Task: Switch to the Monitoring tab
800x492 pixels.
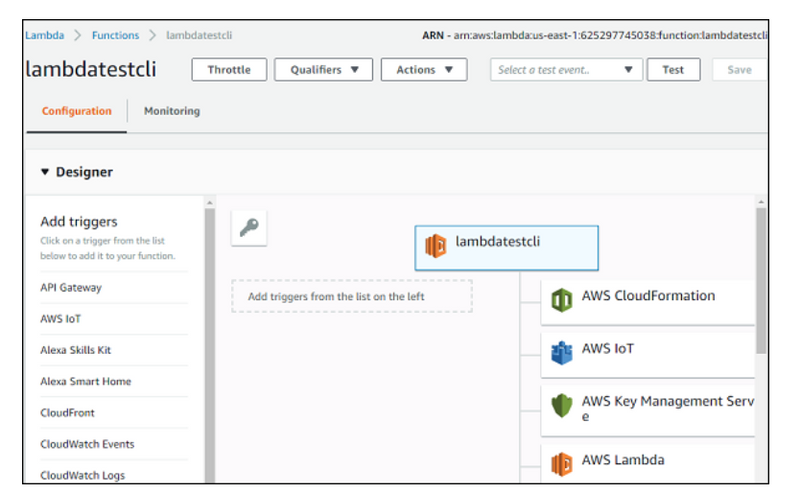Action: coord(172,111)
